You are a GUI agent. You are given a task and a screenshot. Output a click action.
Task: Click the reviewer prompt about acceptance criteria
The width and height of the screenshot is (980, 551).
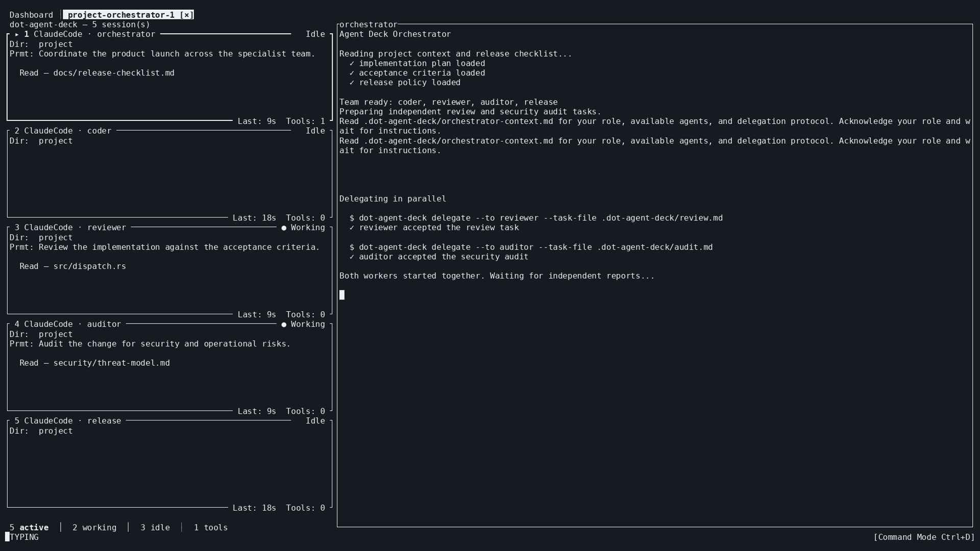click(x=164, y=247)
